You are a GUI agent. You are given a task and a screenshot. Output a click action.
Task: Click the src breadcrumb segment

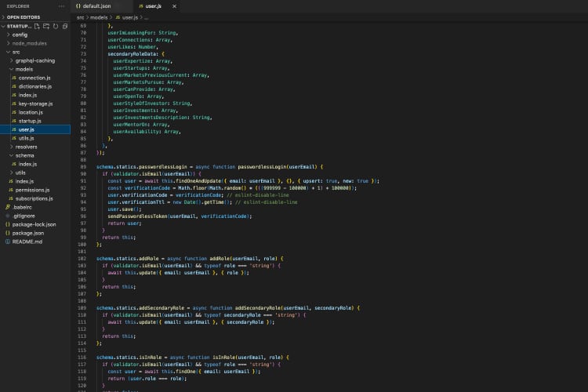tap(81, 16)
